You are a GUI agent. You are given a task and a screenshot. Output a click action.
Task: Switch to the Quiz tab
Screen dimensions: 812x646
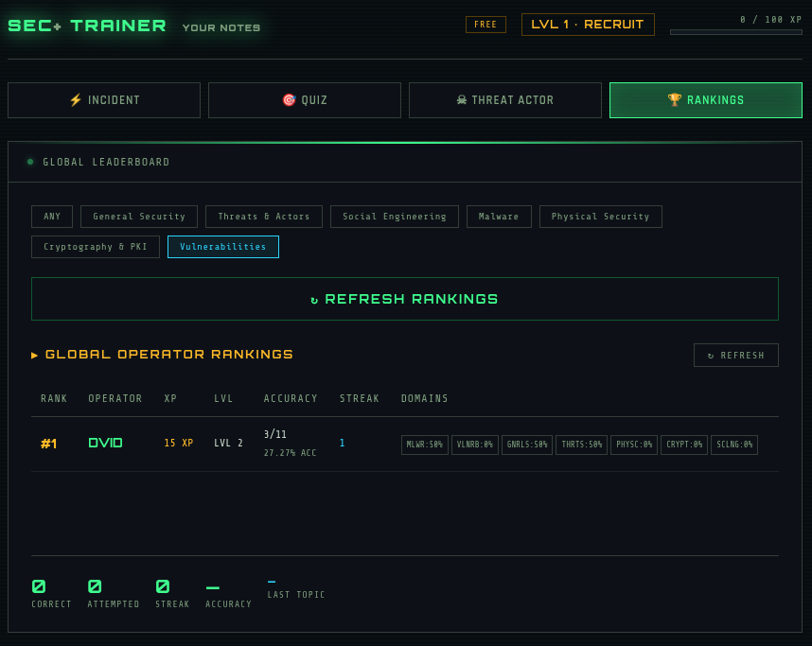pos(304,99)
